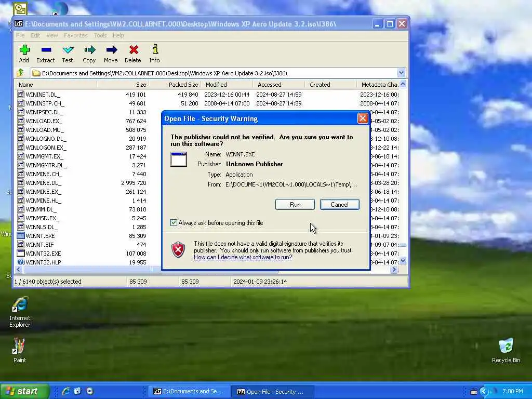Click the WINNT.EXE file icon in list
The image size is (532, 399).
21,235
